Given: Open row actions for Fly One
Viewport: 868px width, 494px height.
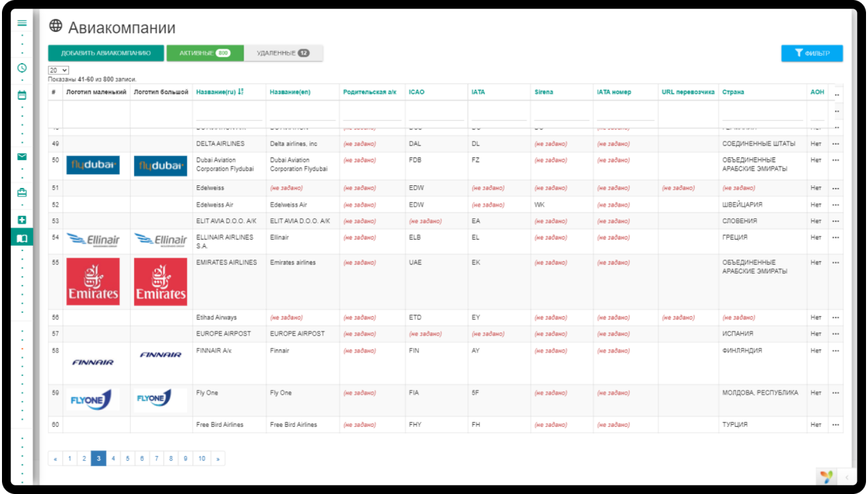Looking at the screenshot, I should pos(835,393).
